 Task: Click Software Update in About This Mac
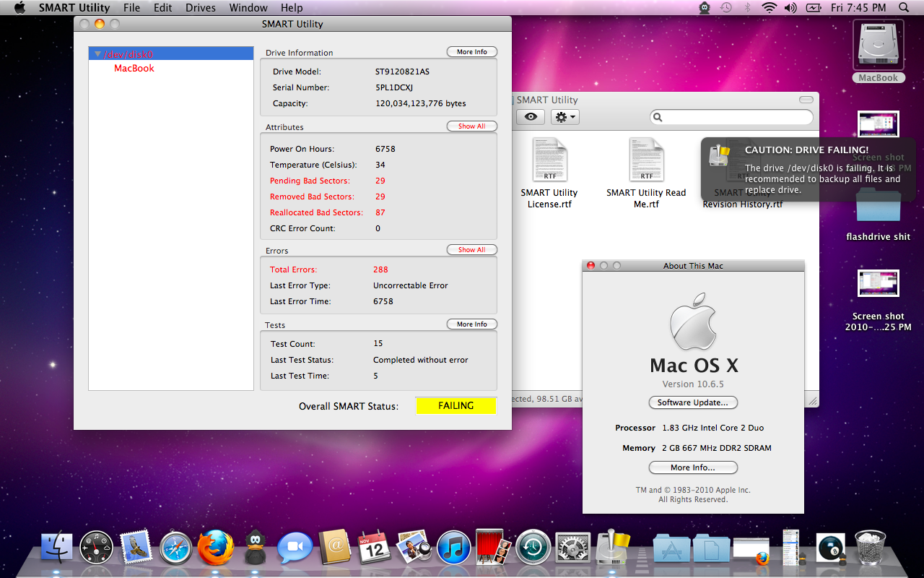pyautogui.click(x=693, y=402)
